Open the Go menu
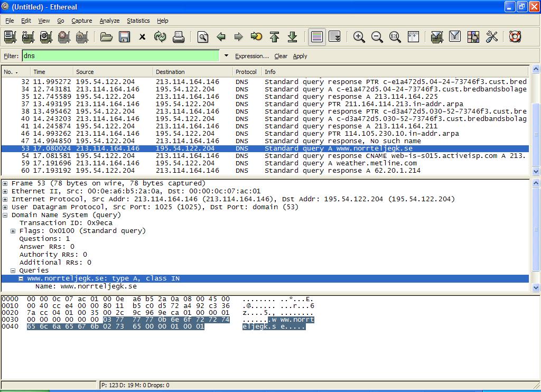 61,21
